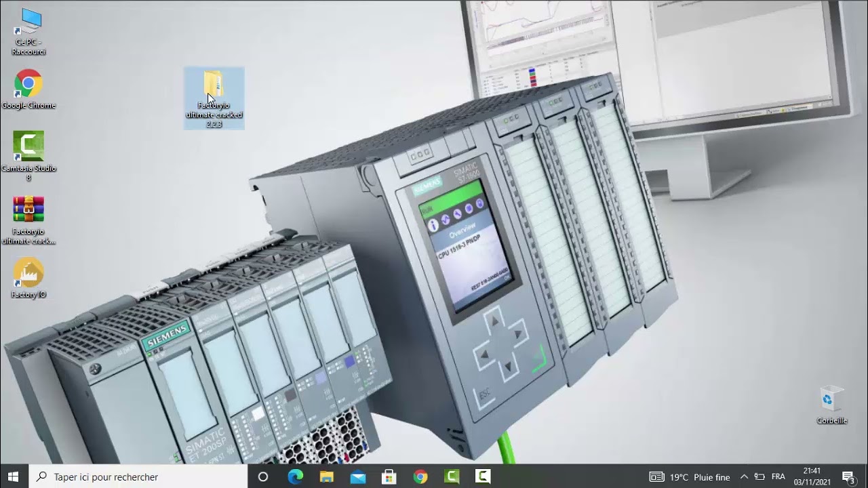
Task: Switch the FRA input language indicator
Action: click(778, 477)
